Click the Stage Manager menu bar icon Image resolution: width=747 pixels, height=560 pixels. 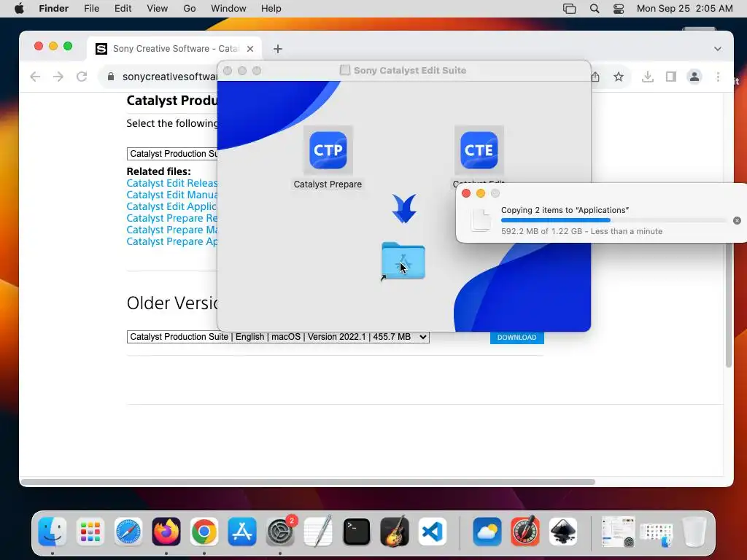coord(569,9)
